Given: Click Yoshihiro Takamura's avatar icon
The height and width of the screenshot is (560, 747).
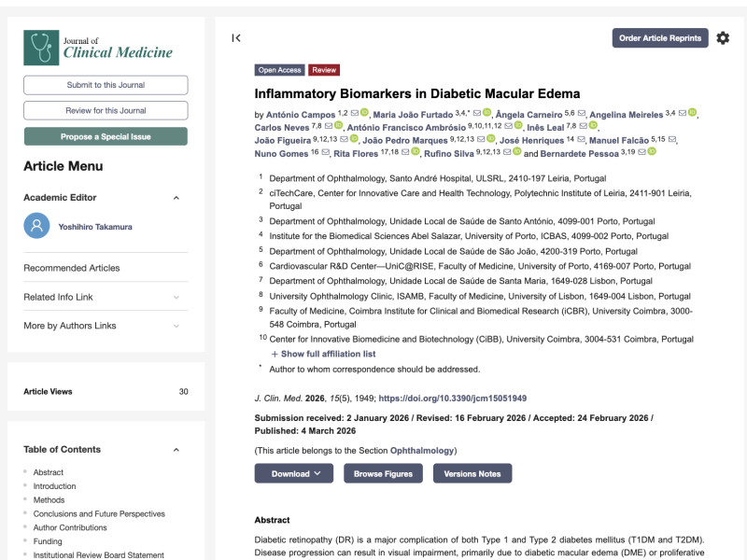Looking at the screenshot, I should click(36, 226).
